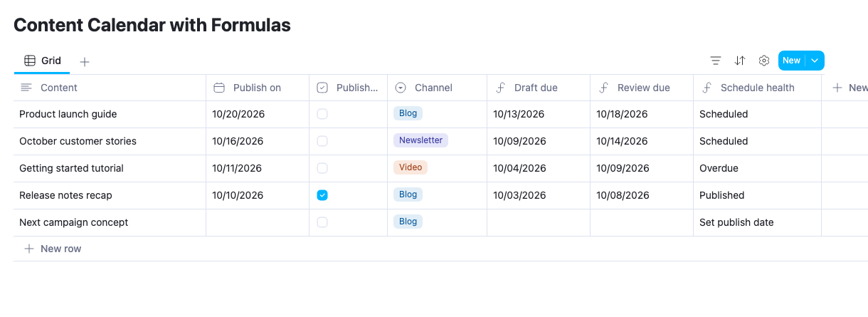Viewport: 868px width, 317px height.
Task: Open Blog tag in Release notes recap row
Action: pyautogui.click(x=408, y=194)
